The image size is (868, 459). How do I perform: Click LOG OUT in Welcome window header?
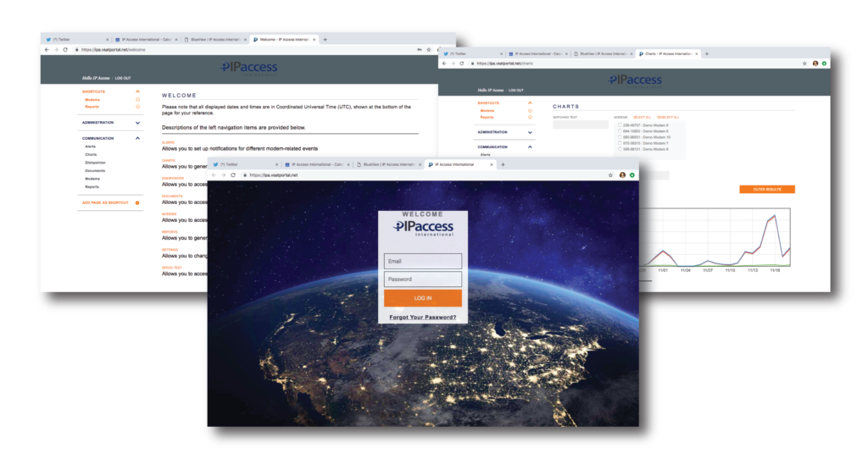(x=123, y=78)
